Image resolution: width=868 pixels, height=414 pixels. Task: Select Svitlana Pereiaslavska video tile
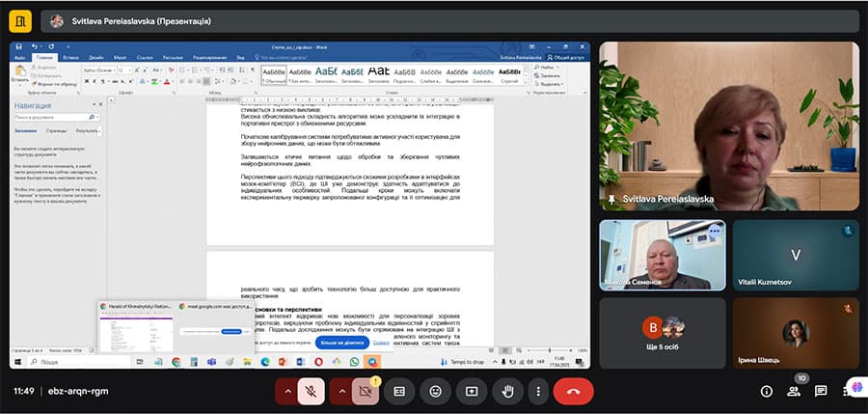[727, 125]
